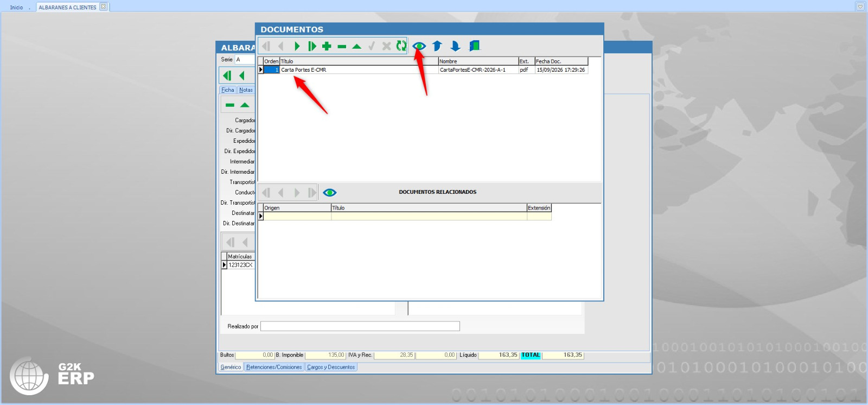Image resolution: width=868 pixels, height=405 pixels.
Task: Click the pdf extension cell
Action: [526, 70]
